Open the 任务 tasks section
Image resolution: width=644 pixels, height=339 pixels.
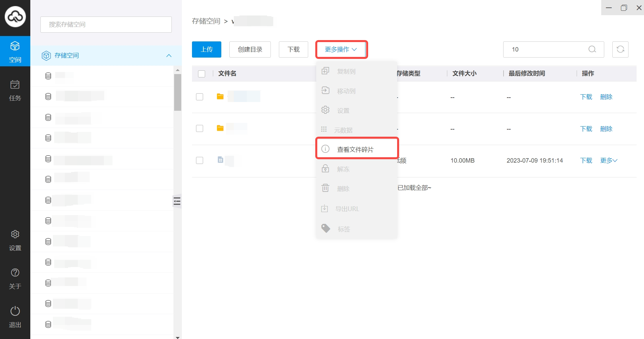tap(15, 90)
